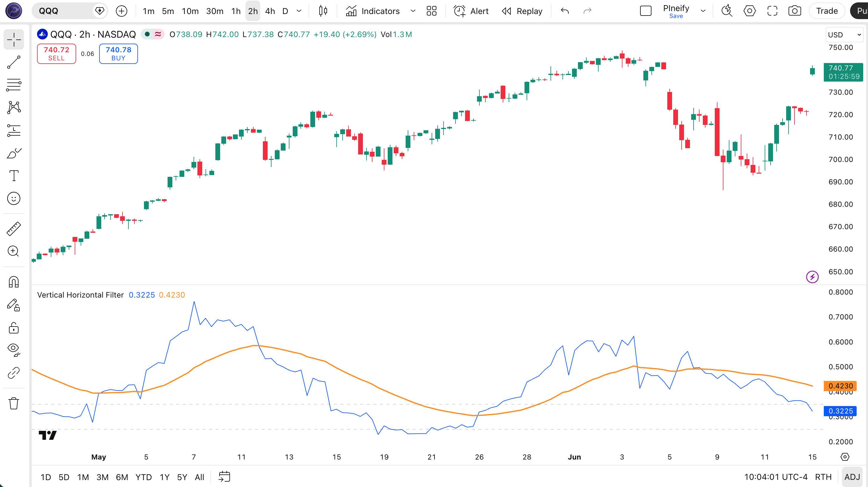Toggle magnet mode snapping

point(14,282)
